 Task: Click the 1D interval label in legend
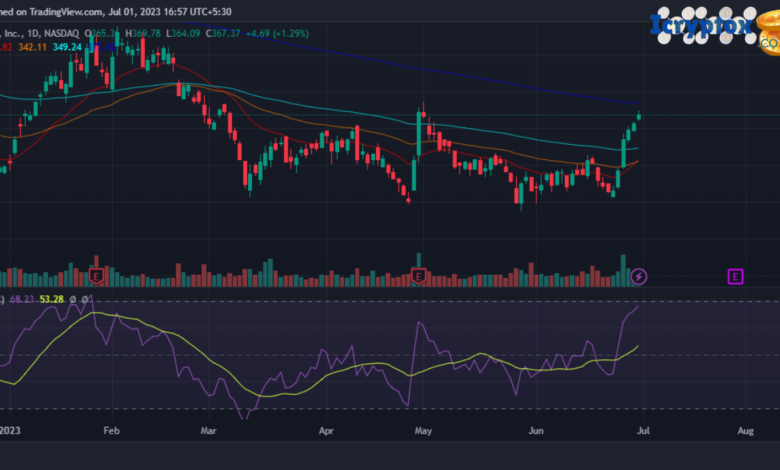tap(33, 33)
